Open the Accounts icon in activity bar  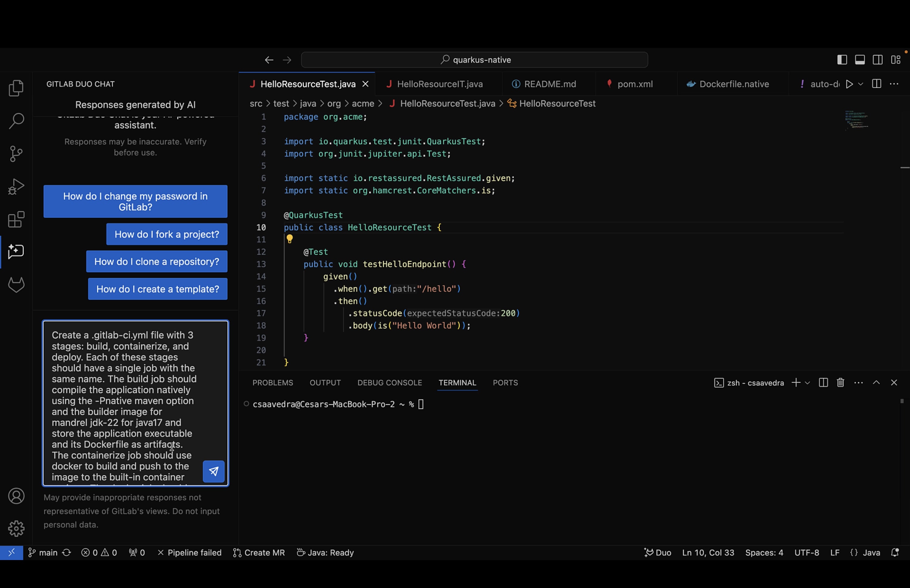click(16, 496)
